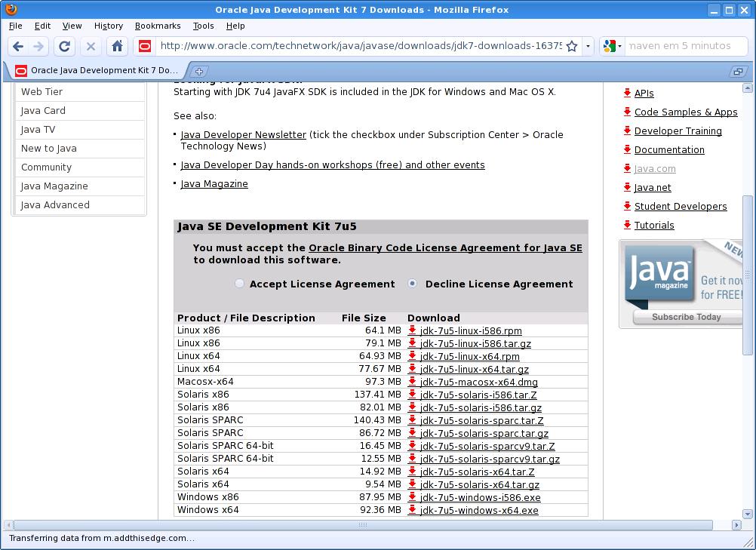Open the Edit menu
Screen dimensions: 756x550
42,26
